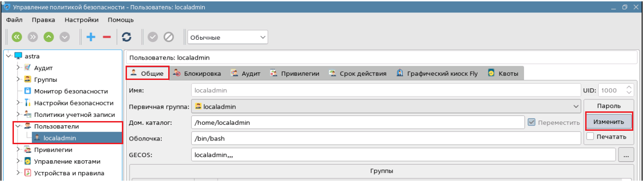
Task: Click the grey double-right forward arrow icon
Action: coord(32,37)
